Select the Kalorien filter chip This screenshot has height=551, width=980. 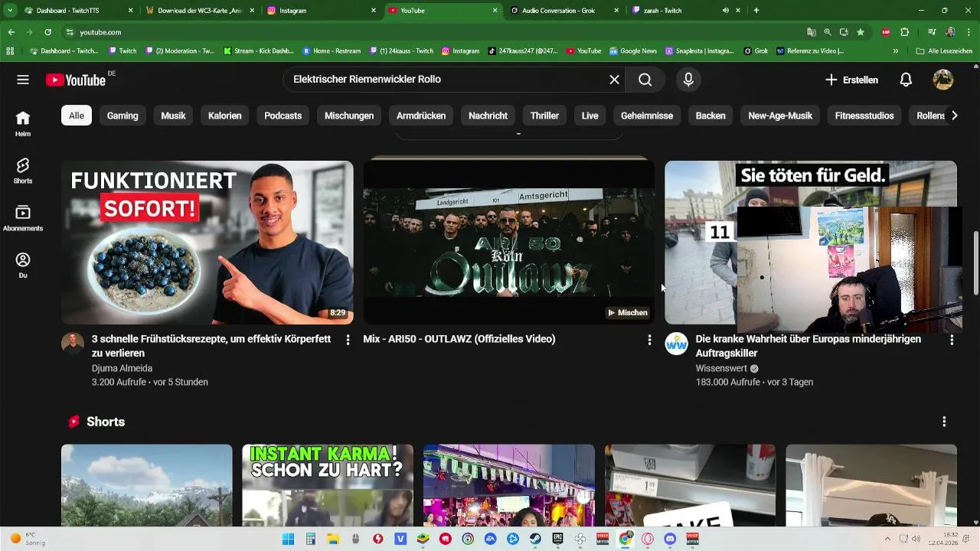click(224, 116)
